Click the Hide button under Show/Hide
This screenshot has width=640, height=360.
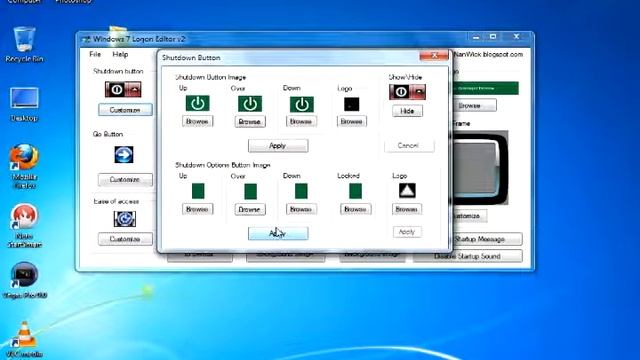(x=407, y=111)
